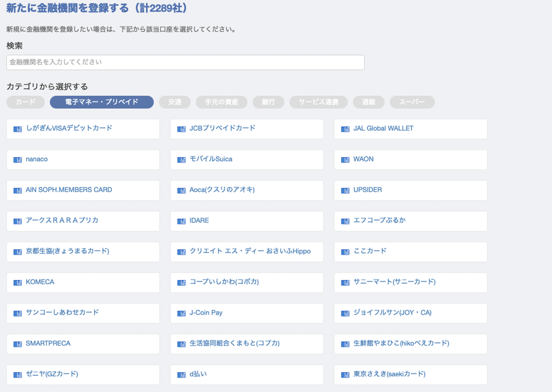The width and height of the screenshot is (552, 392).
Task: Click the card icon beside SMARTPRECA
Action: (x=18, y=344)
